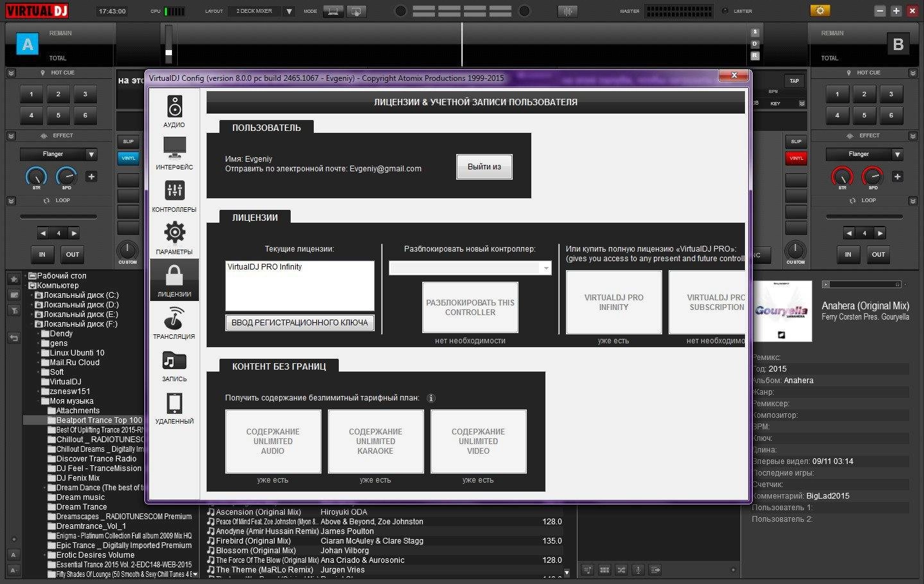Open the Audio settings section
Screen dimensions: 924x584
coord(174,111)
